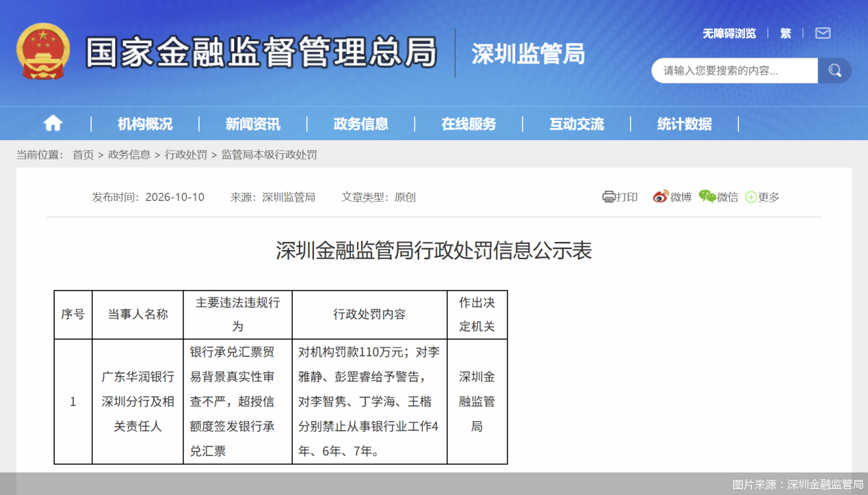Click the 深圳监管局 header text
This screenshot has height=495, width=868.
pos(528,53)
